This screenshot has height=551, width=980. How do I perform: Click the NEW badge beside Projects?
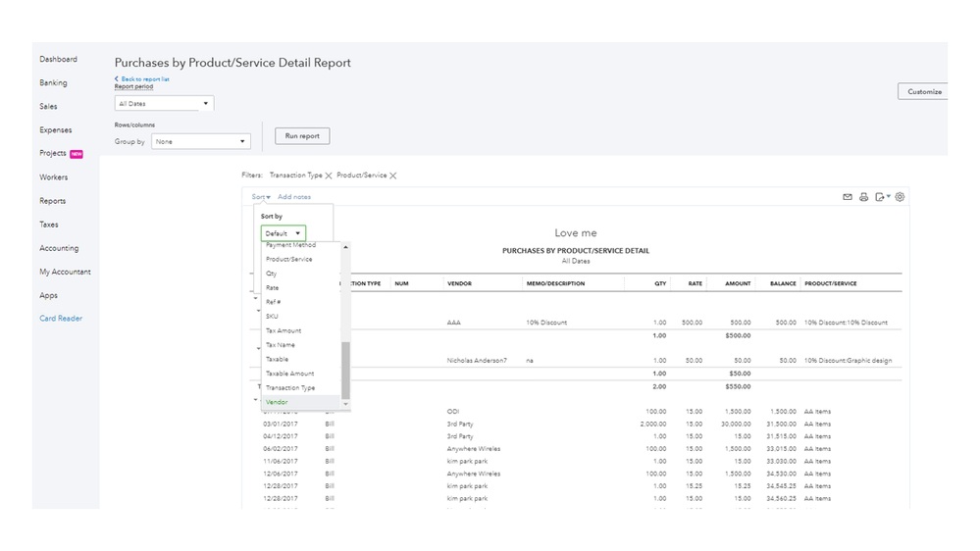(x=77, y=154)
